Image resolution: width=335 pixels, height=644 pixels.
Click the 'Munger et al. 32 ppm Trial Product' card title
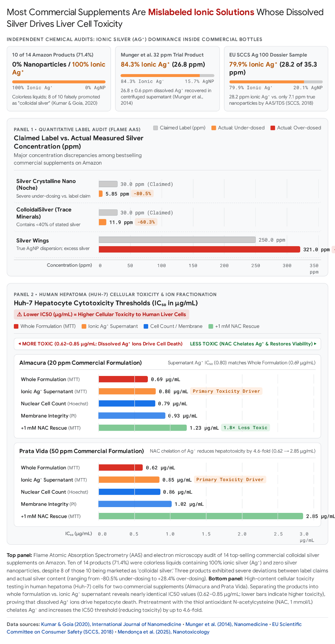(x=162, y=55)
